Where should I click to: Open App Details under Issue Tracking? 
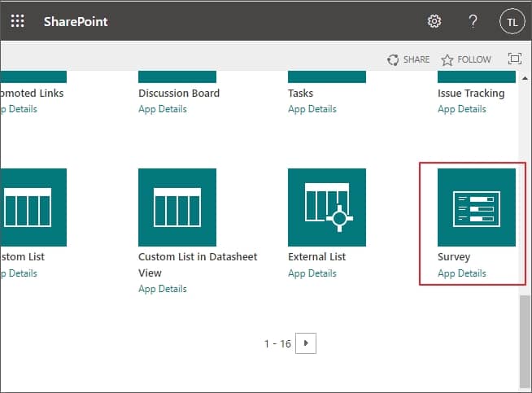click(462, 109)
